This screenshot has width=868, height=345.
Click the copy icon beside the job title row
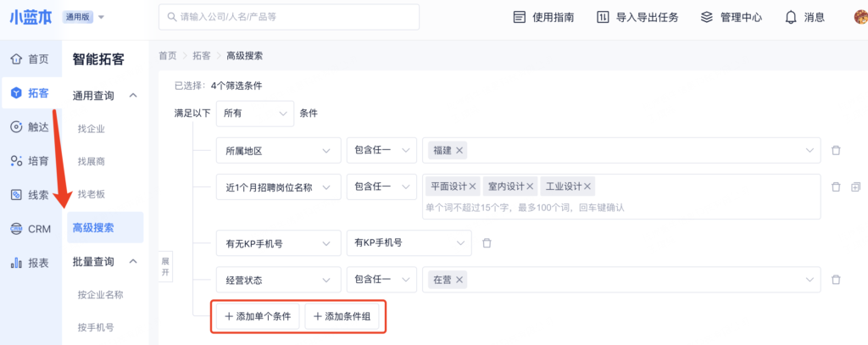pos(855,186)
